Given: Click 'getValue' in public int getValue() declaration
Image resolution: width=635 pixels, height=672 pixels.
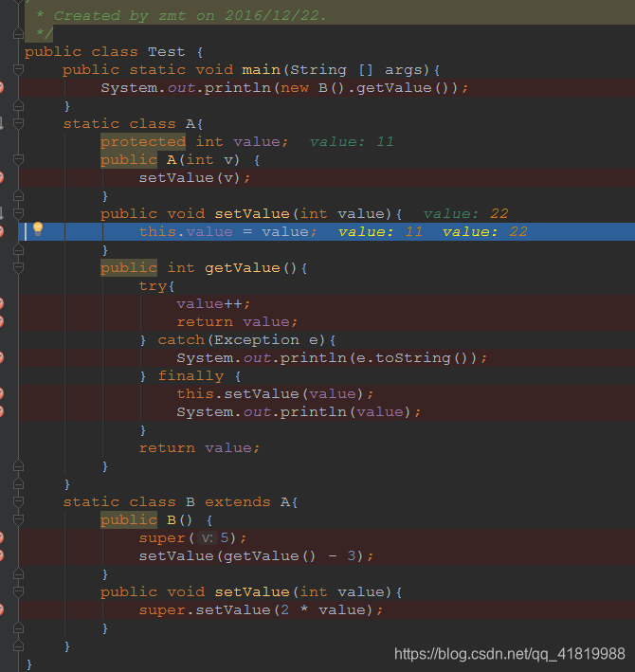Looking at the screenshot, I should [242, 268].
